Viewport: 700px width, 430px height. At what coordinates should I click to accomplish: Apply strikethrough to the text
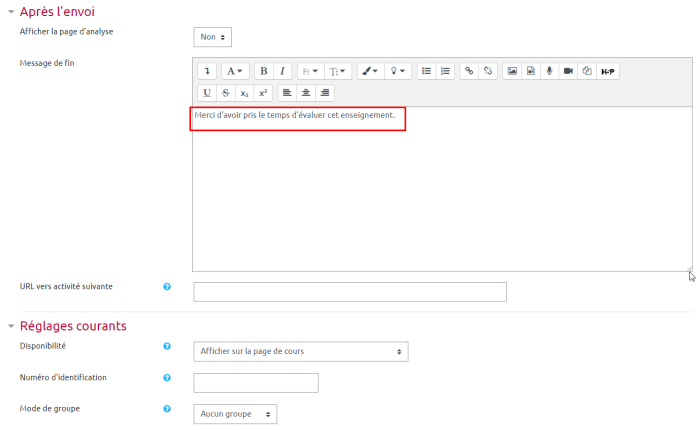tap(226, 93)
